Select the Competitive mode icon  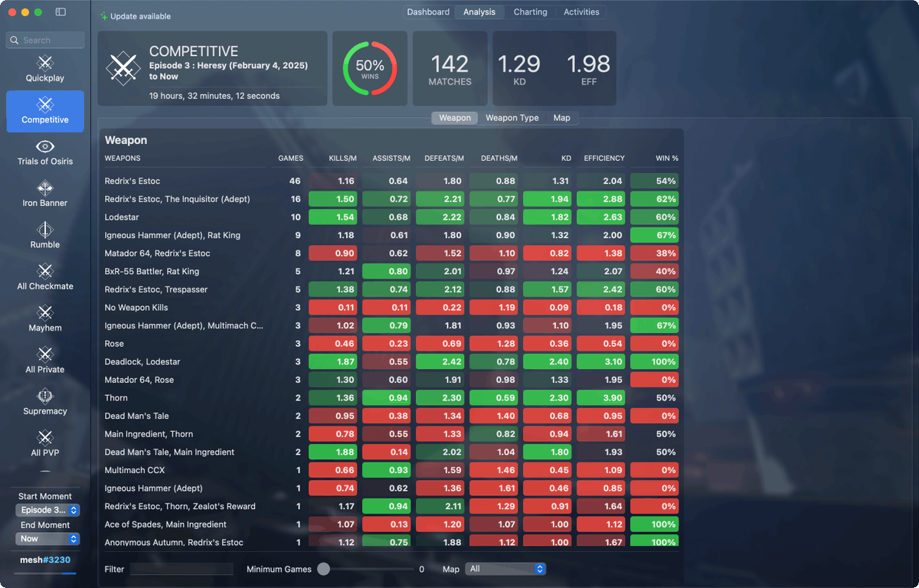pyautogui.click(x=45, y=104)
